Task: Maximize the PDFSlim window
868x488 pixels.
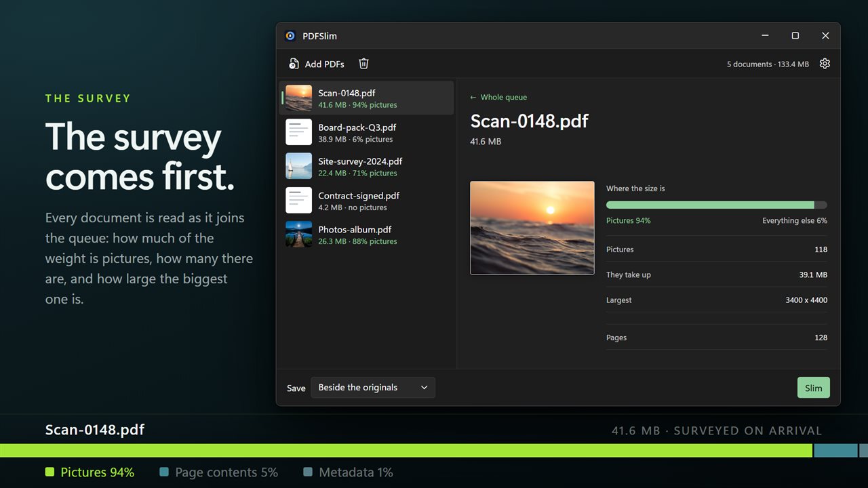Action: click(x=795, y=36)
